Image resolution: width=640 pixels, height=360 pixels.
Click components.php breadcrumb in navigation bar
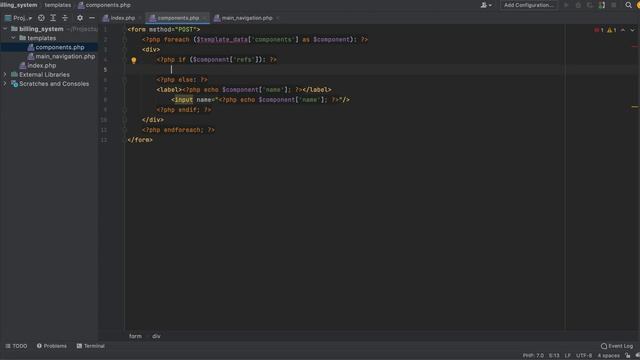[104, 5]
